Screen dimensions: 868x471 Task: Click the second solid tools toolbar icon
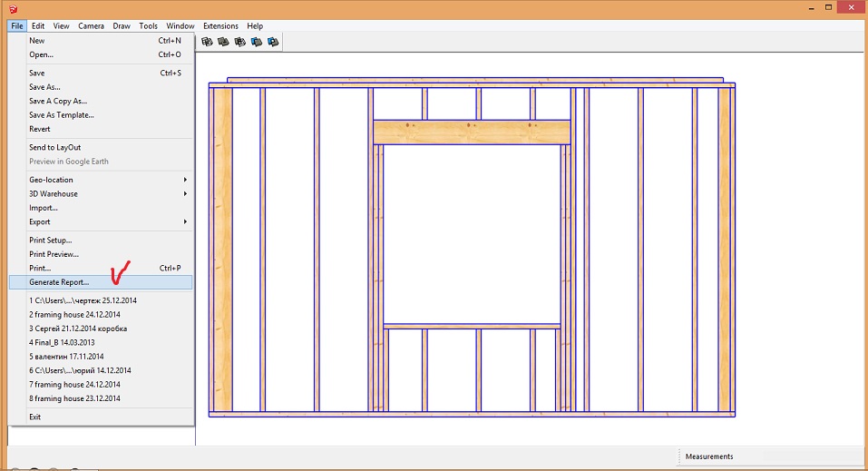[223, 42]
